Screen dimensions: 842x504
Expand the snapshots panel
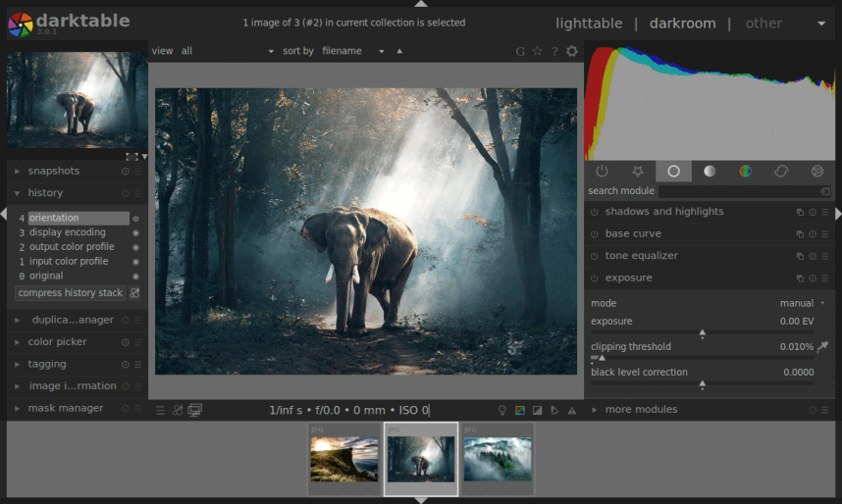(18, 172)
